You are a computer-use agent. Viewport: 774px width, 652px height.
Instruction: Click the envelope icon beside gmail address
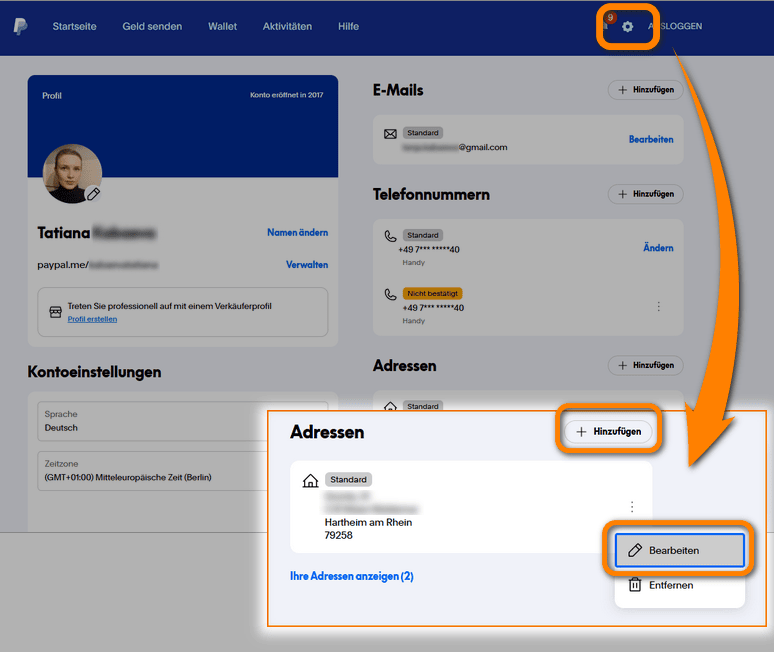[x=390, y=134]
